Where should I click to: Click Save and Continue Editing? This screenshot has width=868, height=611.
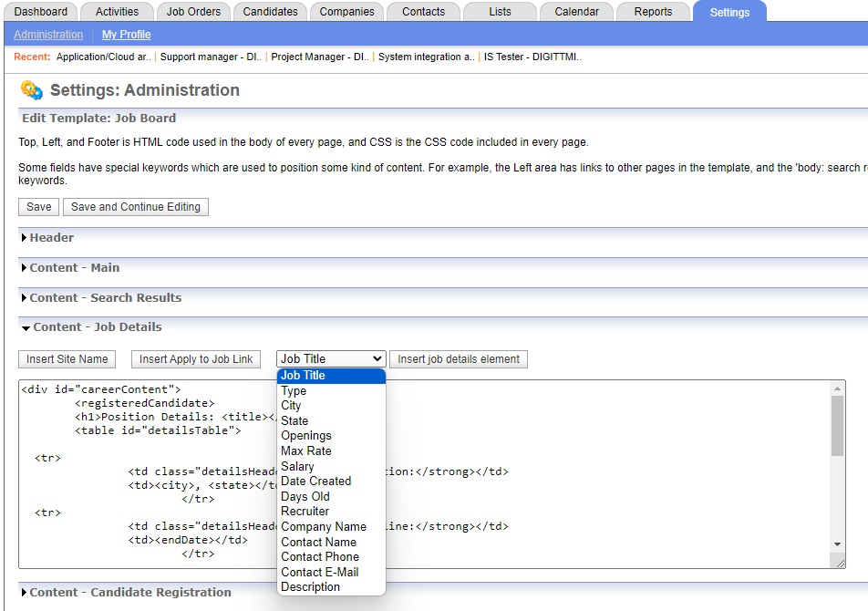(136, 207)
